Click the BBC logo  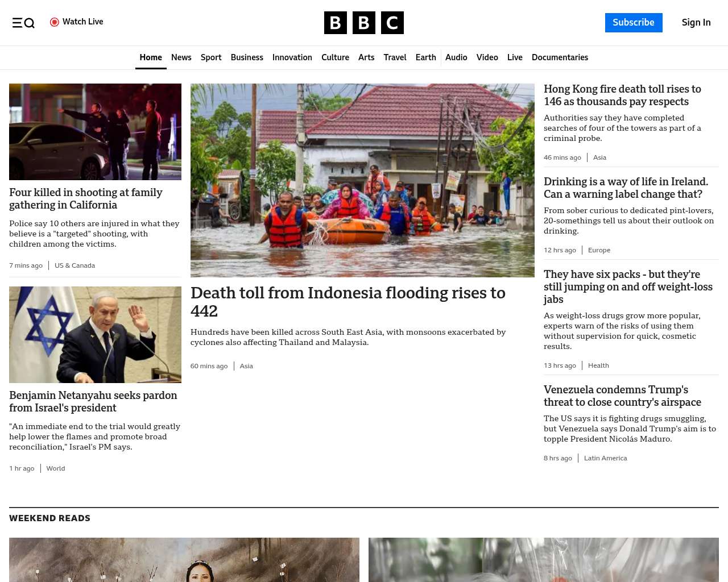[x=363, y=23]
